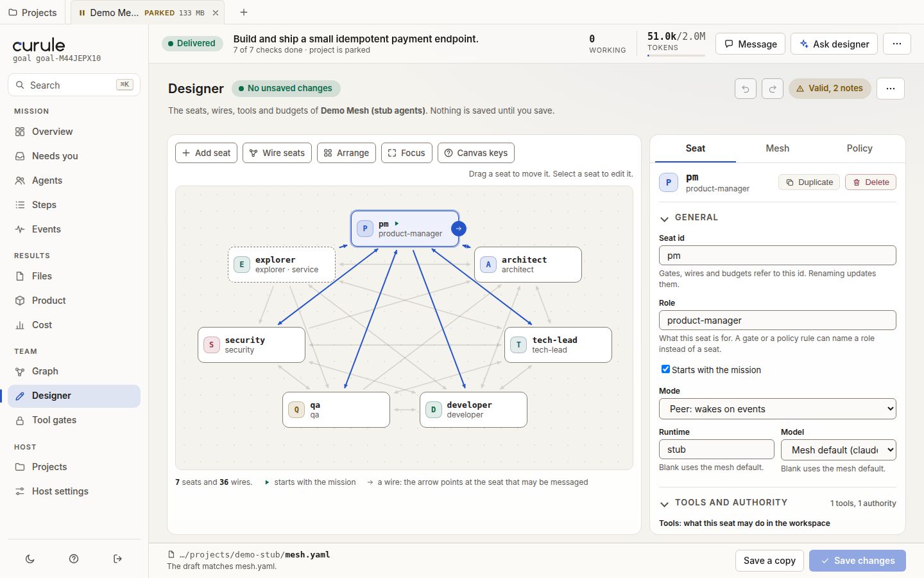924x578 pixels.
Task: Switch to the Policy tab
Action: pyautogui.click(x=859, y=148)
